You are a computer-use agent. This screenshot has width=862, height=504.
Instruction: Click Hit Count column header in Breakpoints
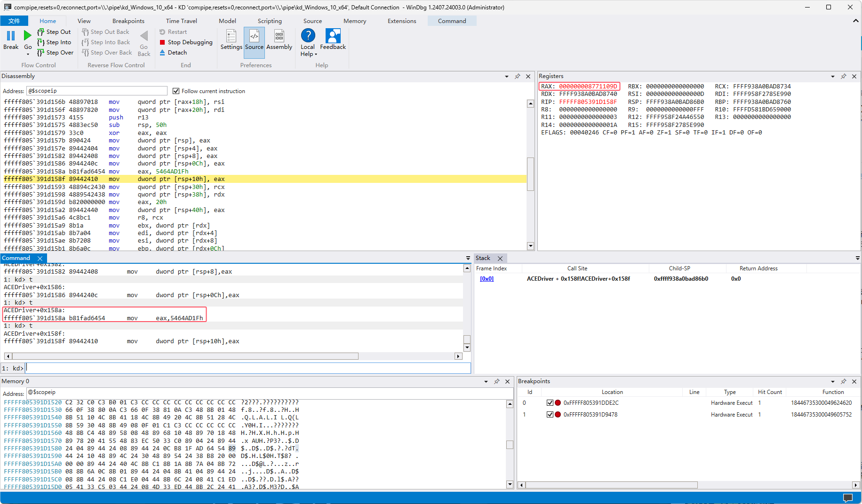click(770, 392)
